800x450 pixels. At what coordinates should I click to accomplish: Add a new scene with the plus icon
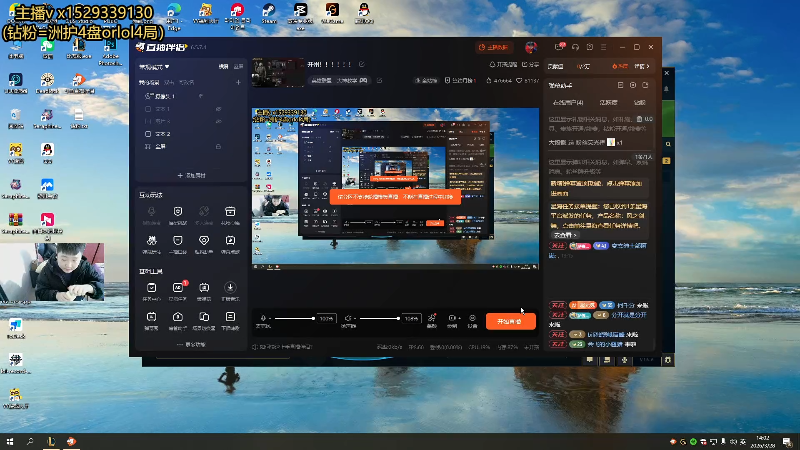[238, 82]
